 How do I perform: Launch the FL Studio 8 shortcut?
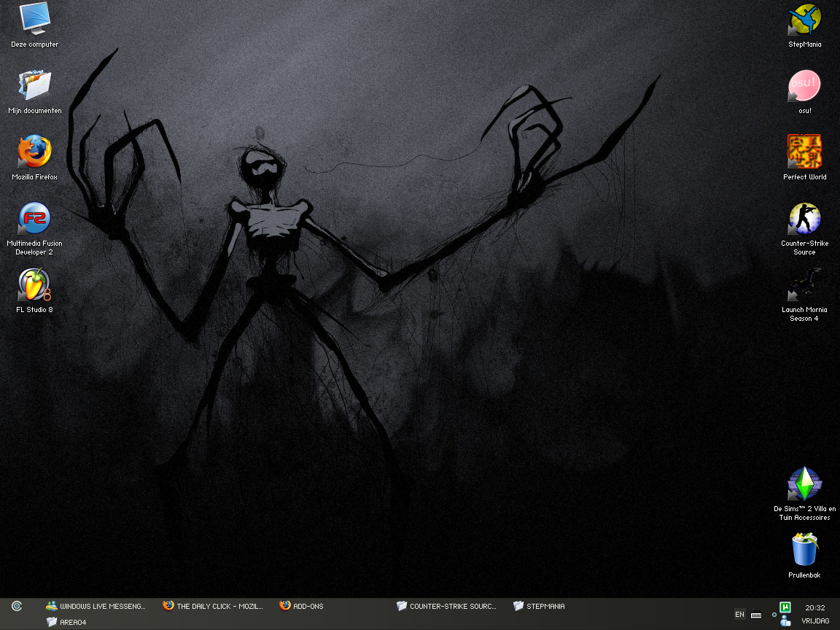[x=35, y=291]
